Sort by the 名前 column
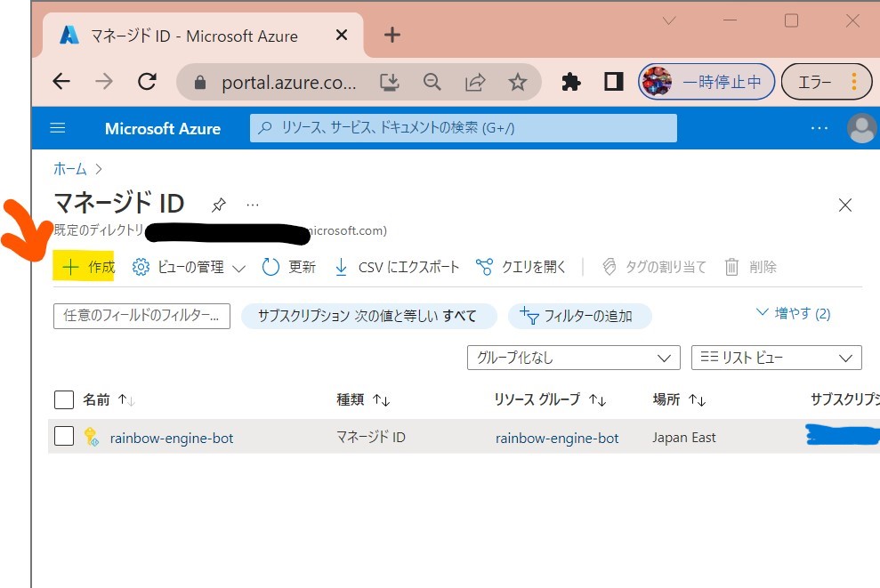The height and width of the screenshot is (588, 880). coord(109,399)
